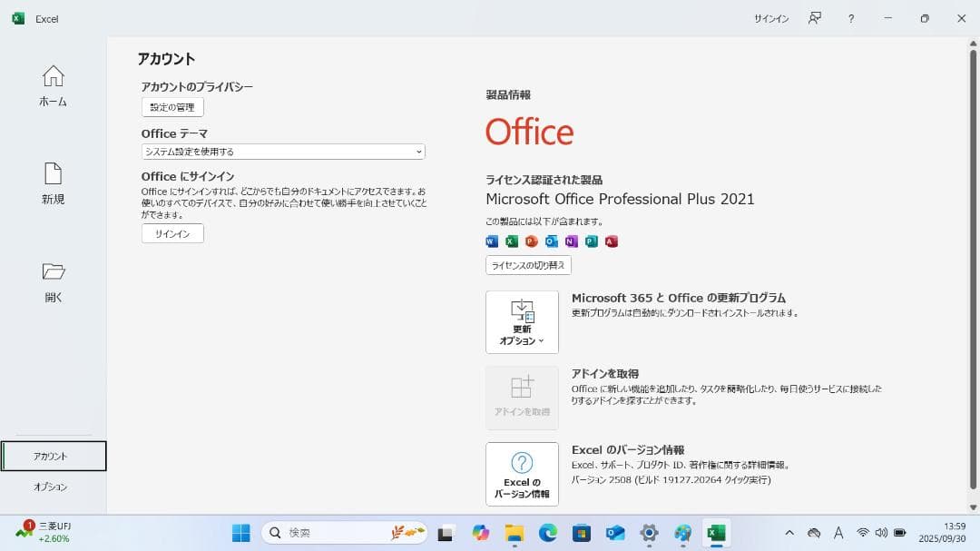Click the speaker icon in system tray
The image size is (980, 551).
coord(881,533)
